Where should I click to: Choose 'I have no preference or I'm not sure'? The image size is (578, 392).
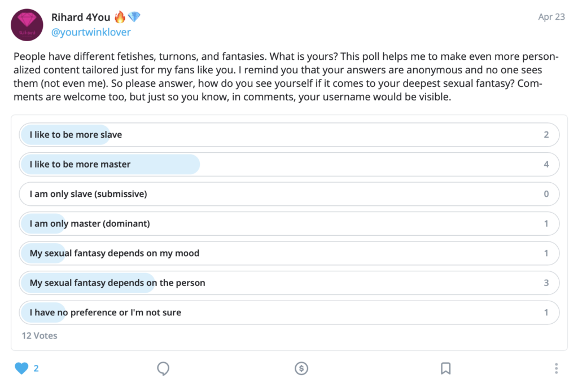coord(289,312)
